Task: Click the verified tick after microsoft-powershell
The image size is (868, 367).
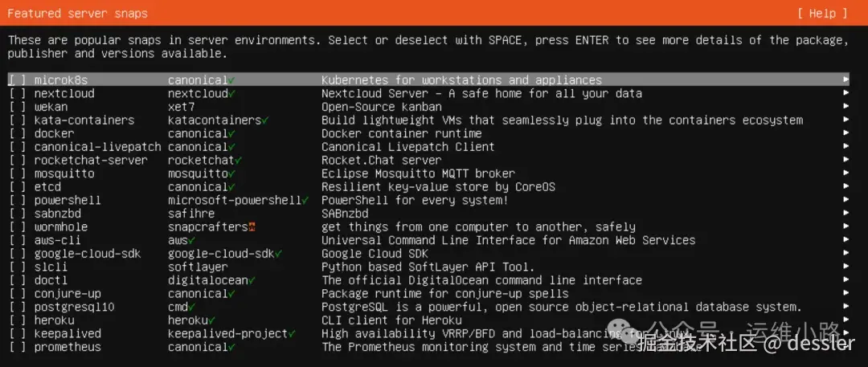Action: [305, 200]
